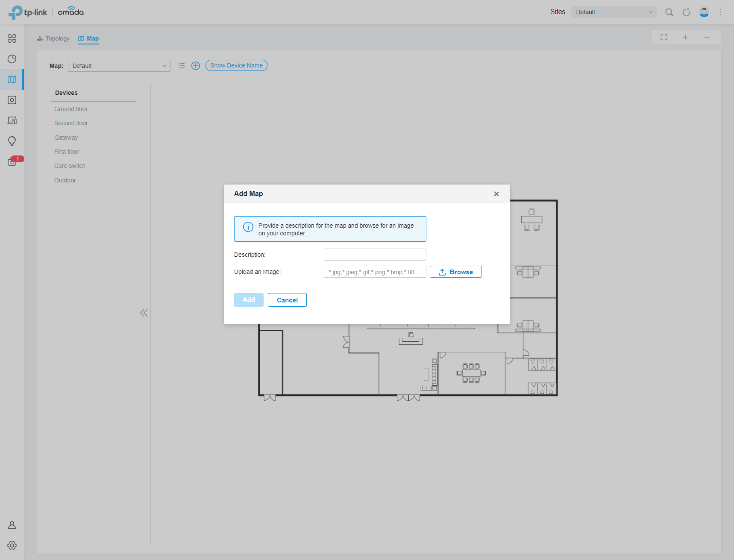Click the map list icon beside the Map dropdown
The width and height of the screenshot is (734, 560).
pos(182,66)
